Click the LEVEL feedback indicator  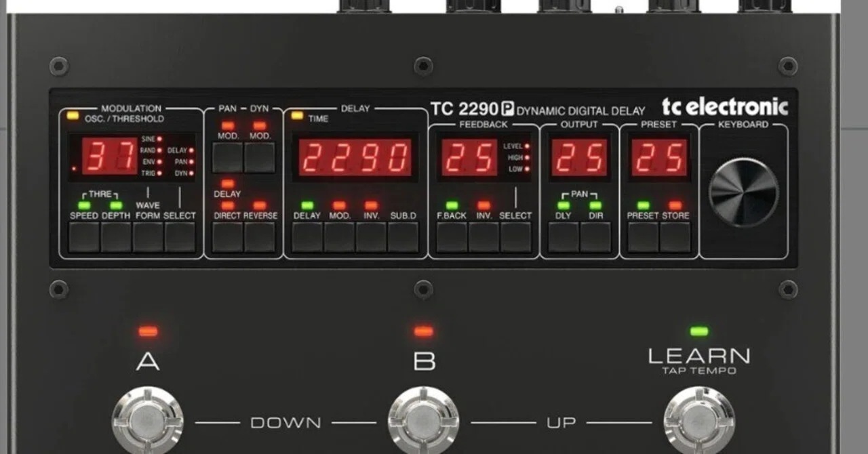[528, 146]
